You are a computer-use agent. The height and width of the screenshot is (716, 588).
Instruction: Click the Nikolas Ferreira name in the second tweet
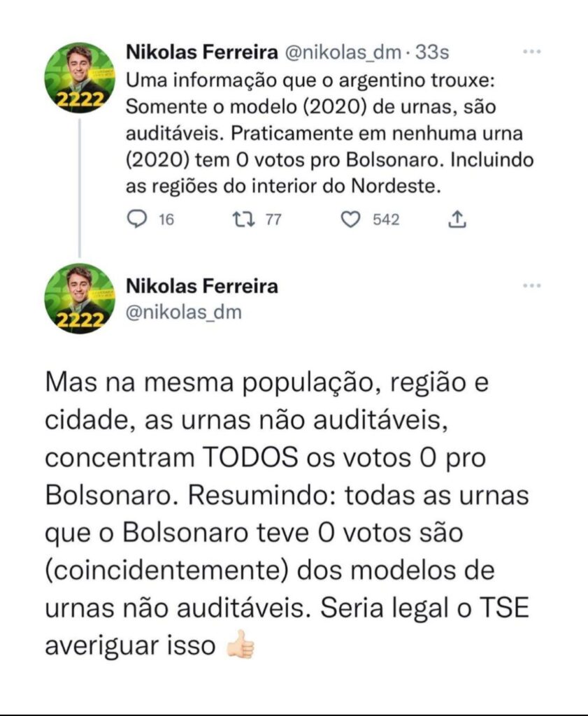tap(201, 286)
